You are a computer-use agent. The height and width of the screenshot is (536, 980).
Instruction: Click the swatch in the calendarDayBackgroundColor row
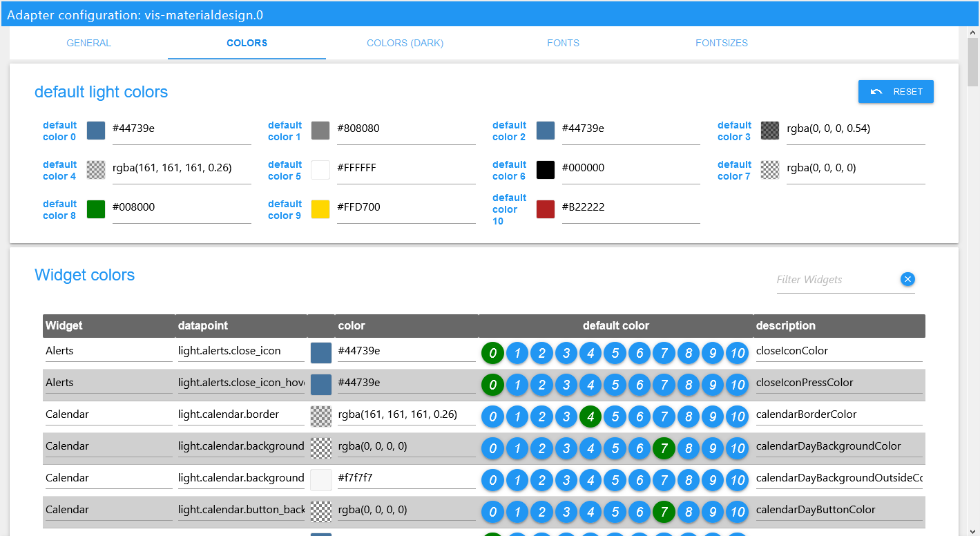(321, 448)
